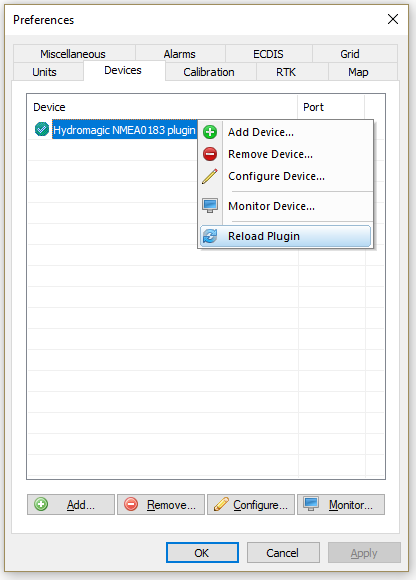Click the green check status icon of the NMEA0183 plugin
This screenshot has height=580, width=416.
tap(42, 129)
